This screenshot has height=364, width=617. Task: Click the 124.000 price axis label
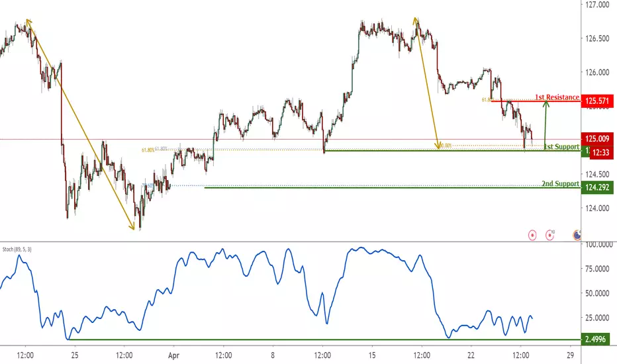coord(597,208)
